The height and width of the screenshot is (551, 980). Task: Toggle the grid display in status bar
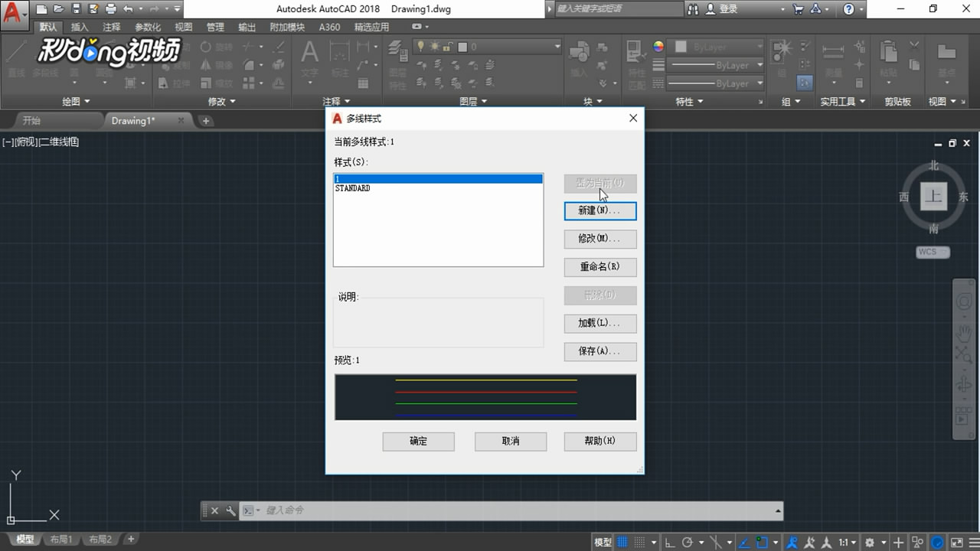(x=622, y=543)
